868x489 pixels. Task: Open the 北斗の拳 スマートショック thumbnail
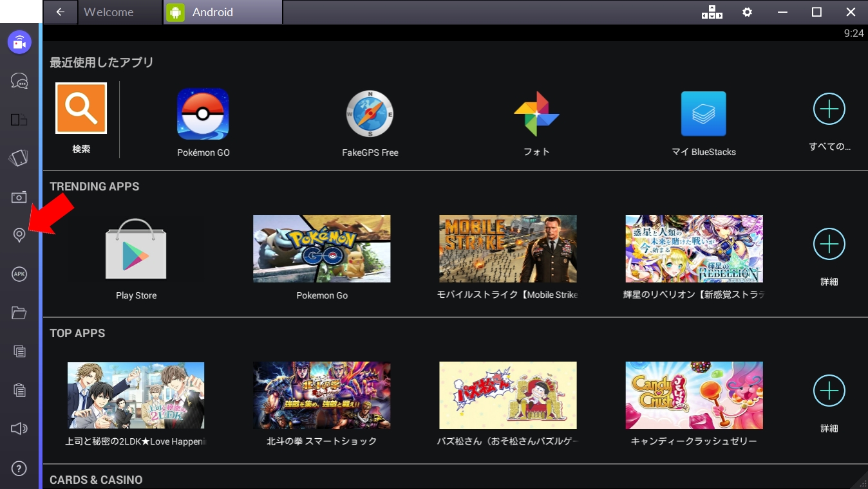(322, 395)
